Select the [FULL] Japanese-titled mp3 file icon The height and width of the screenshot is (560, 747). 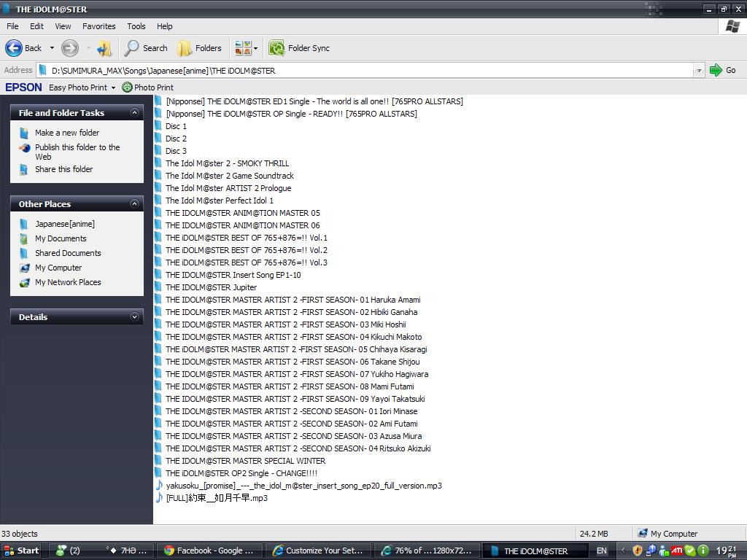[x=158, y=498]
